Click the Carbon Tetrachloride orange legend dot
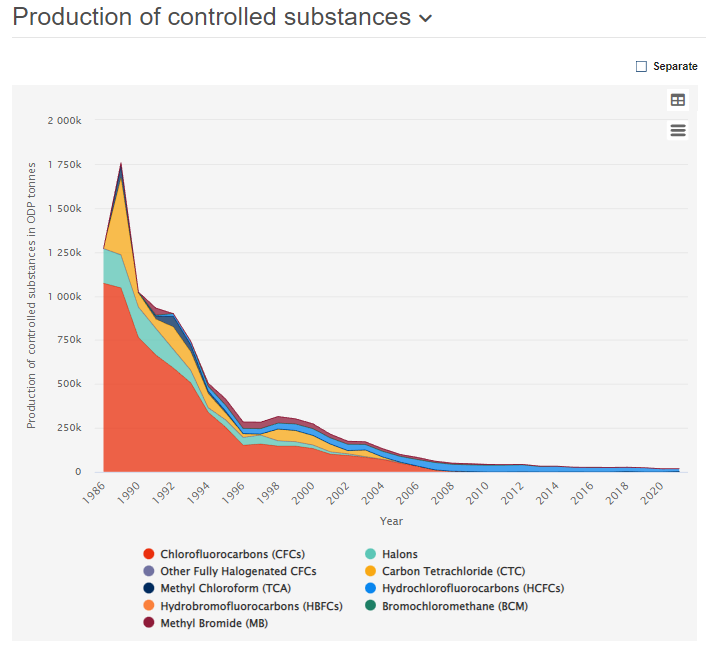This screenshot has height=647, width=706. point(371,571)
